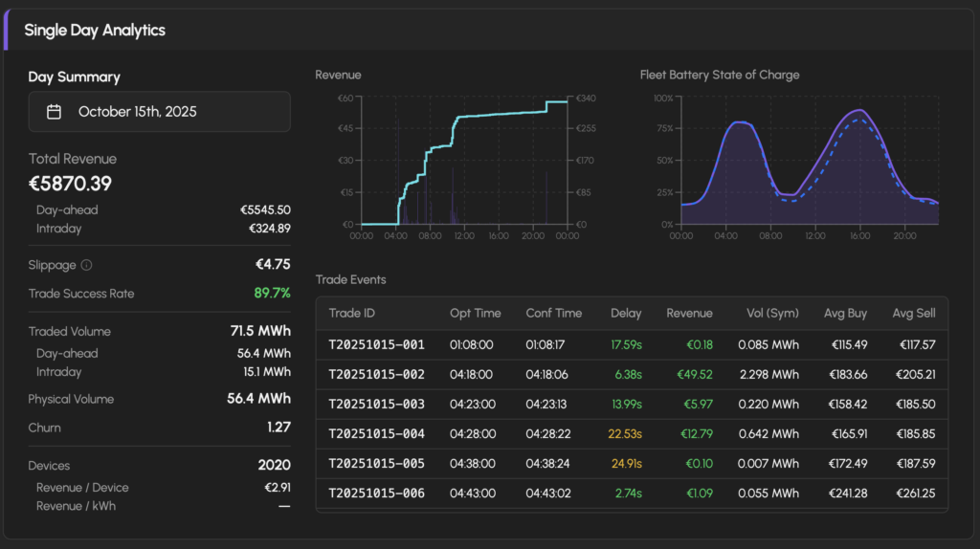This screenshot has height=549, width=980.
Task: Click the calendar icon in date picker
Action: pos(55,112)
